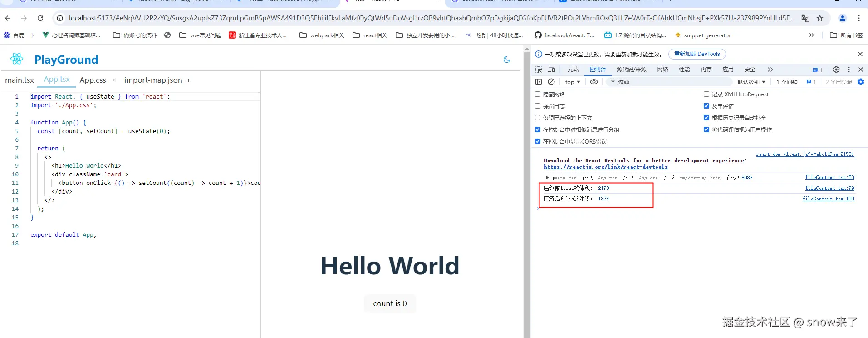This screenshot has width=868, height=338.
Task: Open the 源代码/来源 DevTools tab
Action: point(631,70)
